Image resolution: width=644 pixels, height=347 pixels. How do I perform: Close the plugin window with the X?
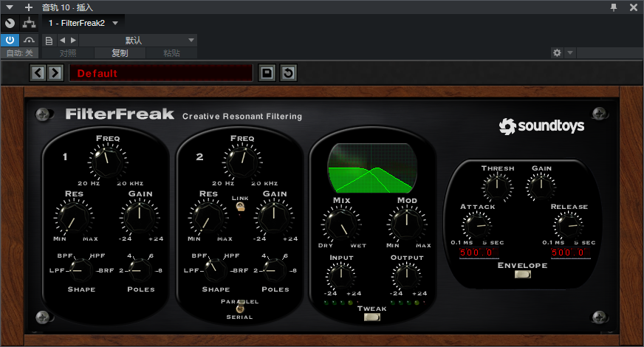click(x=634, y=7)
